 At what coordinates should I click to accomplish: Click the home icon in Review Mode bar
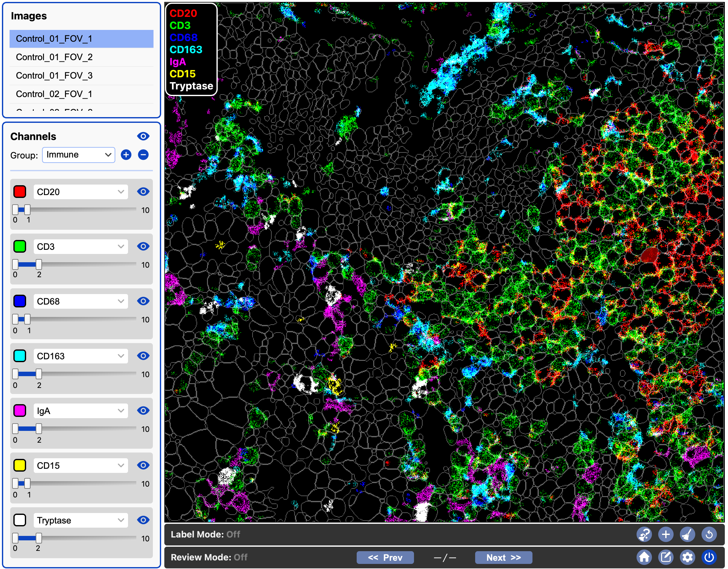[645, 557]
